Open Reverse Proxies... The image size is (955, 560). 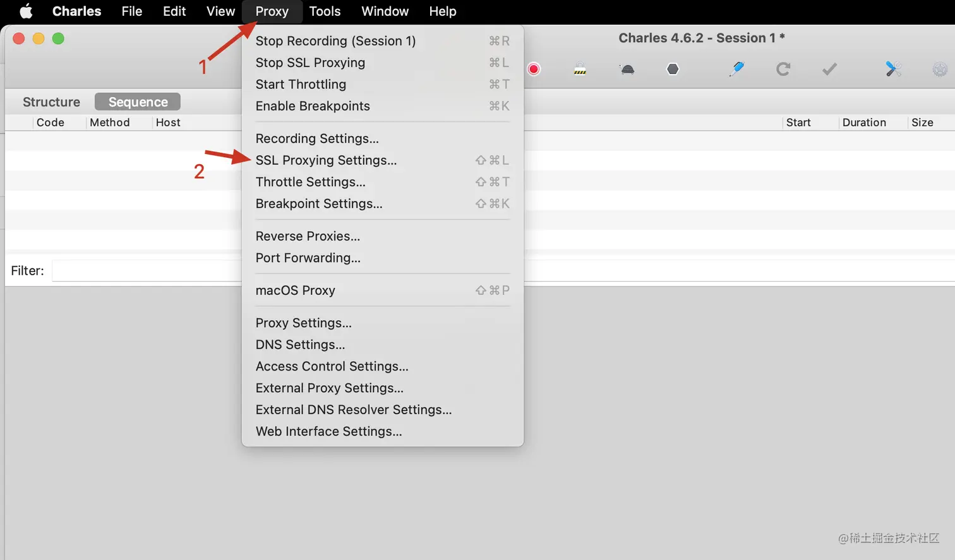382,236
